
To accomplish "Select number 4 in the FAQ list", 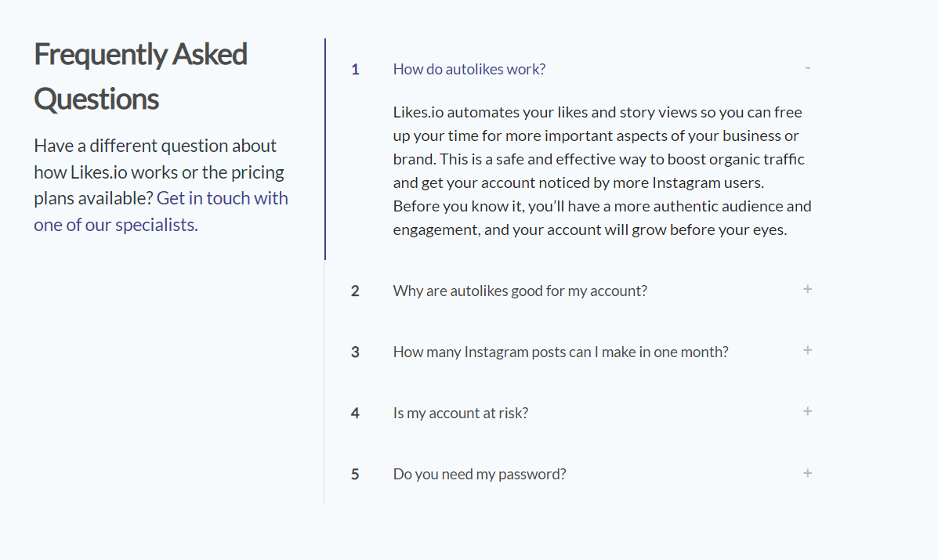I will 355,414.
